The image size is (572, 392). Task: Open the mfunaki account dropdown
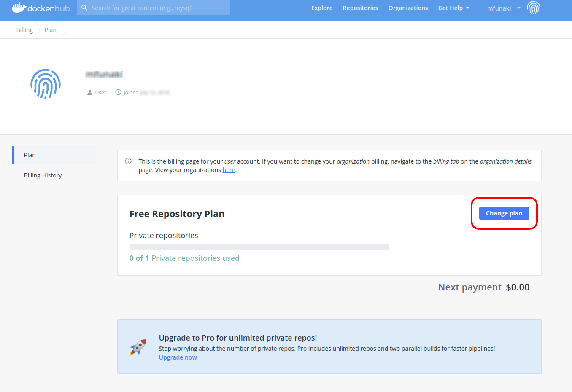click(499, 8)
